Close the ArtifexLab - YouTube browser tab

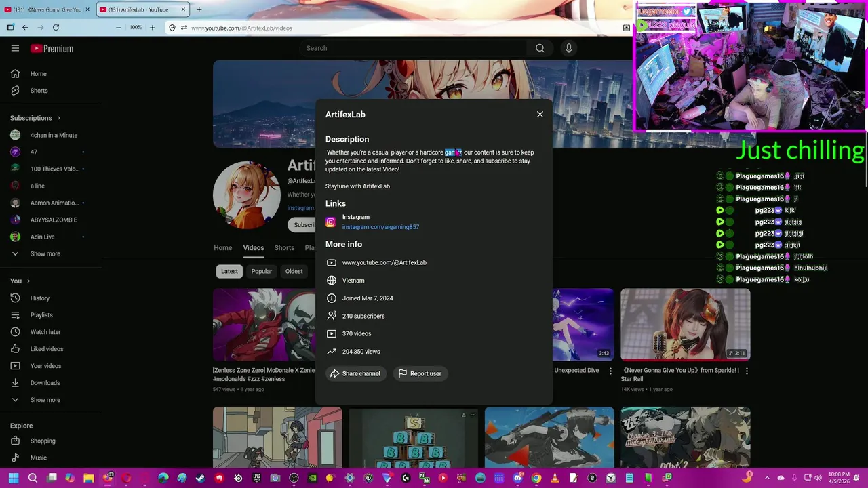pos(183,9)
